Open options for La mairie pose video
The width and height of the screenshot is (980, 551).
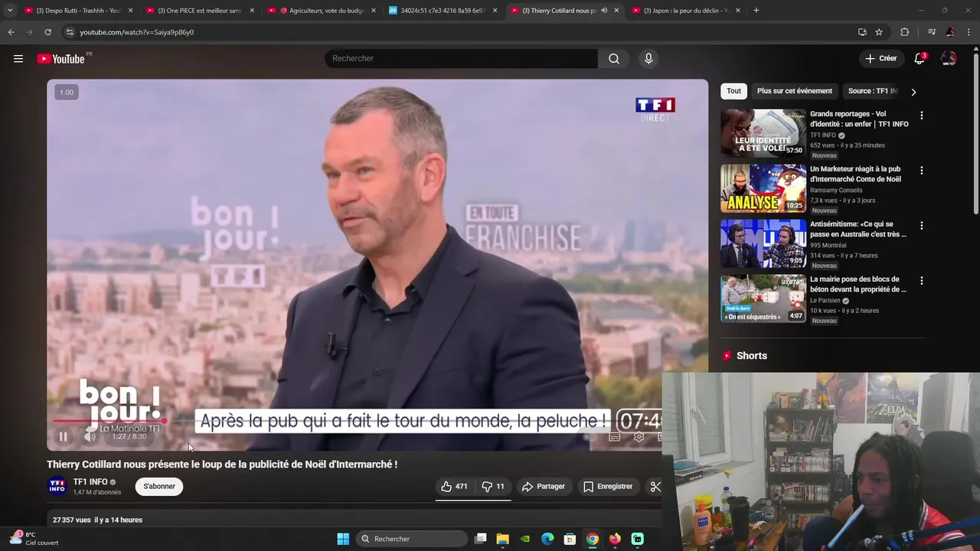921,281
